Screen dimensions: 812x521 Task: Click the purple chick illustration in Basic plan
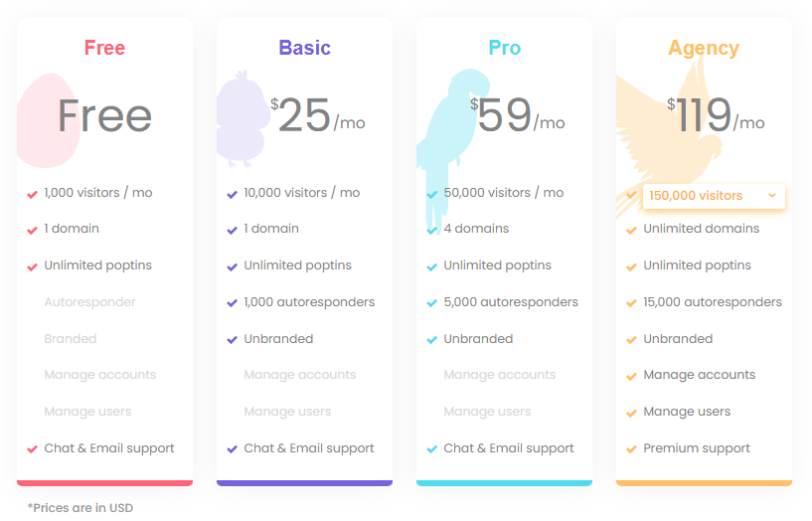[x=242, y=118]
